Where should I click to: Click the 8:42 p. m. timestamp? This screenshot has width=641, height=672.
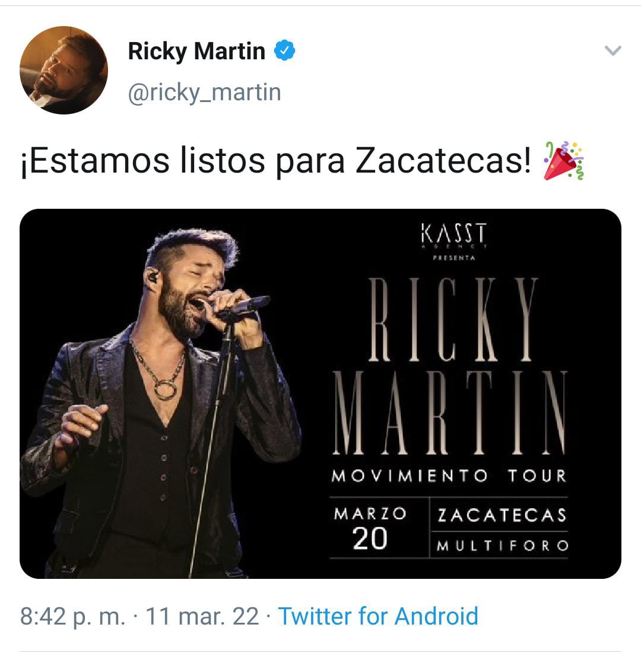(x=72, y=616)
